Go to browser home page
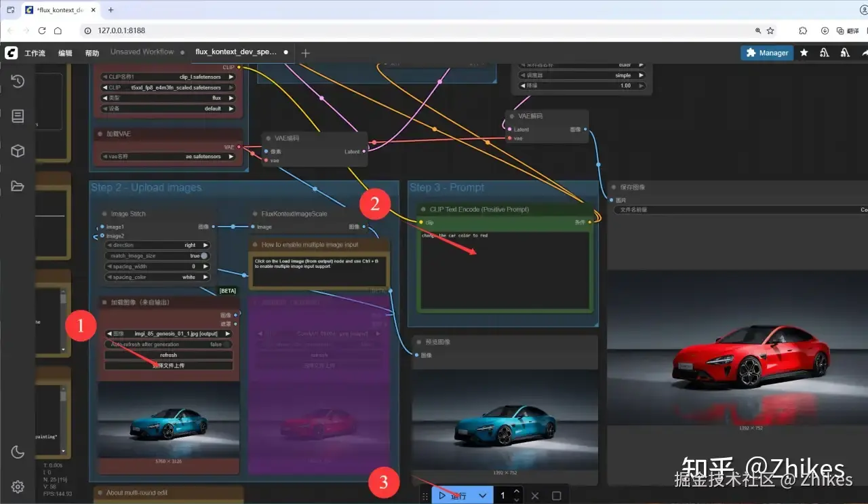Viewport: 868px width, 504px height. 58,31
